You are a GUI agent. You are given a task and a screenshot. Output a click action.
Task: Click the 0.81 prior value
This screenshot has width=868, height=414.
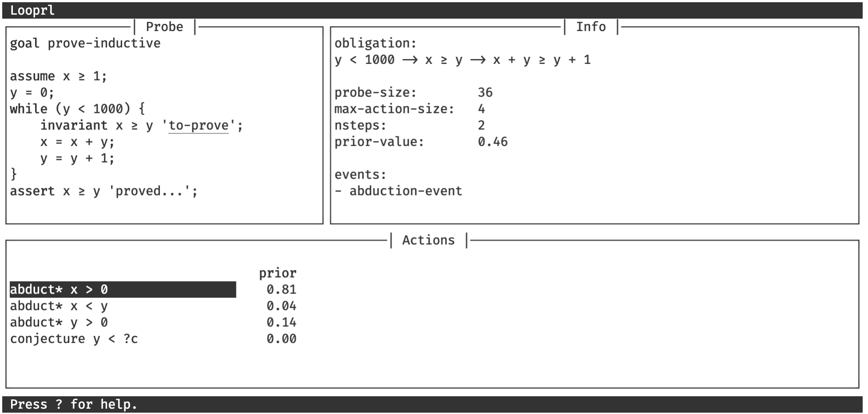point(281,290)
